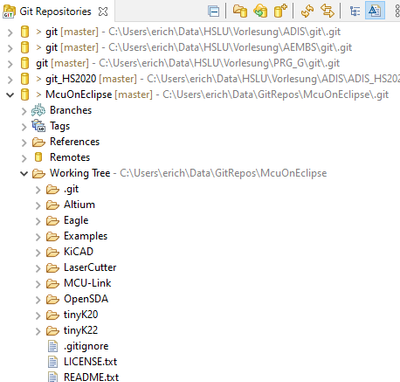Click the .gitignore file icon
Viewport: 400px width, 382px height.
53,346
